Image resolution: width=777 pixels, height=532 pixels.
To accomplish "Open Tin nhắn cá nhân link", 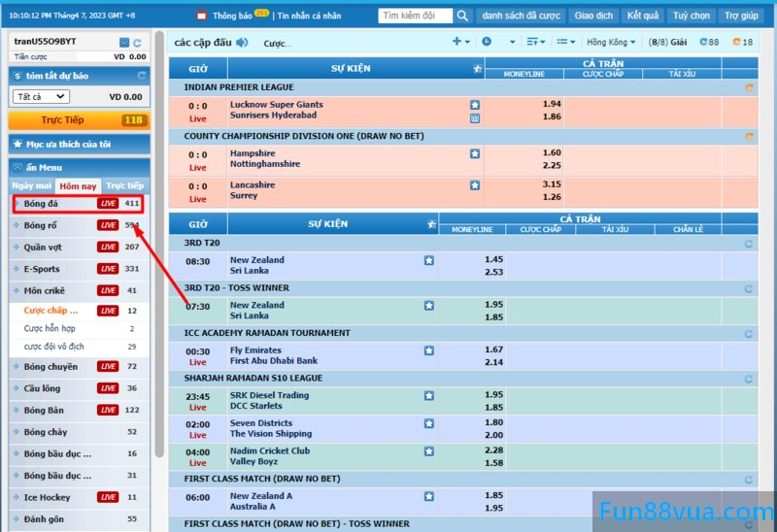I will tap(309, 16).
